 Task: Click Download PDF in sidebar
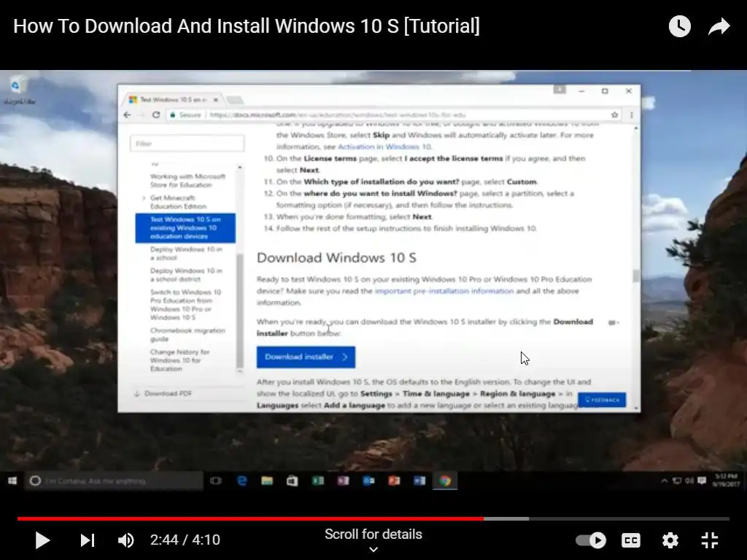tap(163, 393)
